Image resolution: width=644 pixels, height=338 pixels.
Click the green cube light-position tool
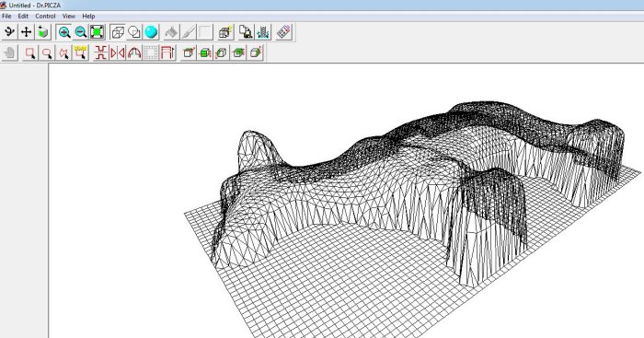(x=43, y=32)
